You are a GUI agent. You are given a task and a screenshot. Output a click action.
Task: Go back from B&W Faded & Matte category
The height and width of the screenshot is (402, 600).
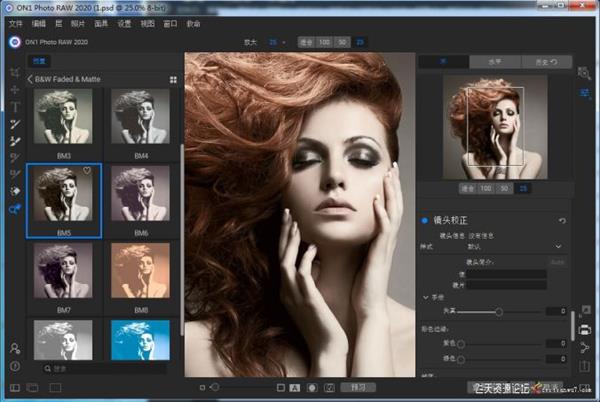pyautogui.click(x=29, y=79)
